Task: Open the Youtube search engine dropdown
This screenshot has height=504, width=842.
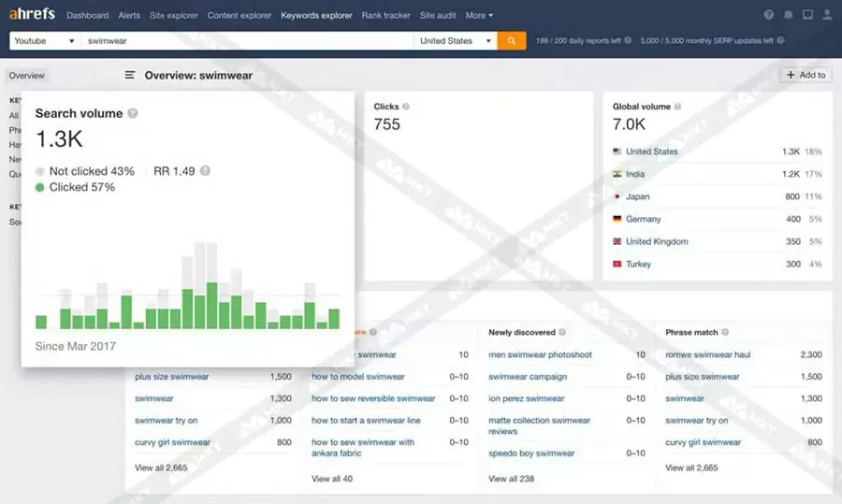Action: [44, 41]
